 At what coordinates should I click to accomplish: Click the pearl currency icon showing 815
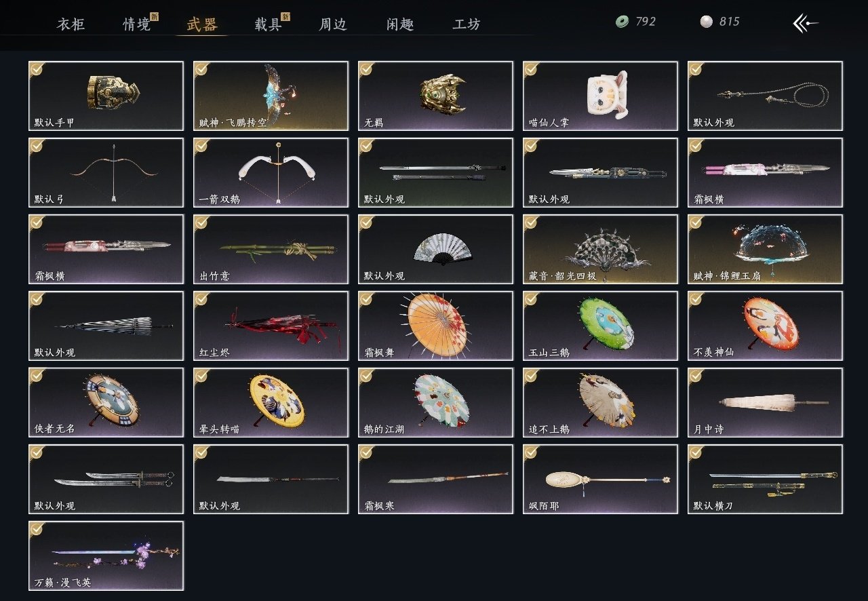(x=706, y=22)
